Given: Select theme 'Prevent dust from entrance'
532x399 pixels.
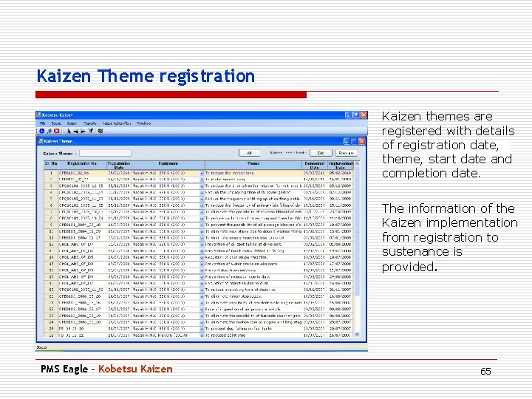Looking at the screenshot, I should (x=231, y=270).
